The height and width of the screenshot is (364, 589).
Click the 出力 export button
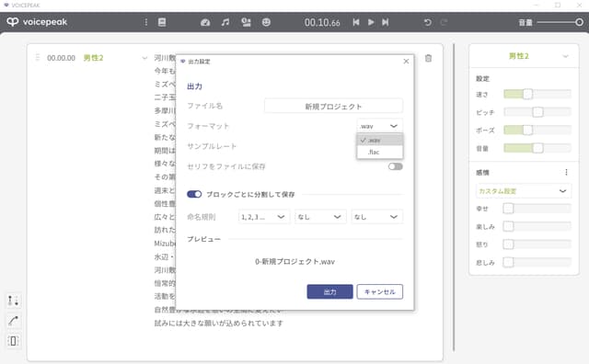coord(329,291)
